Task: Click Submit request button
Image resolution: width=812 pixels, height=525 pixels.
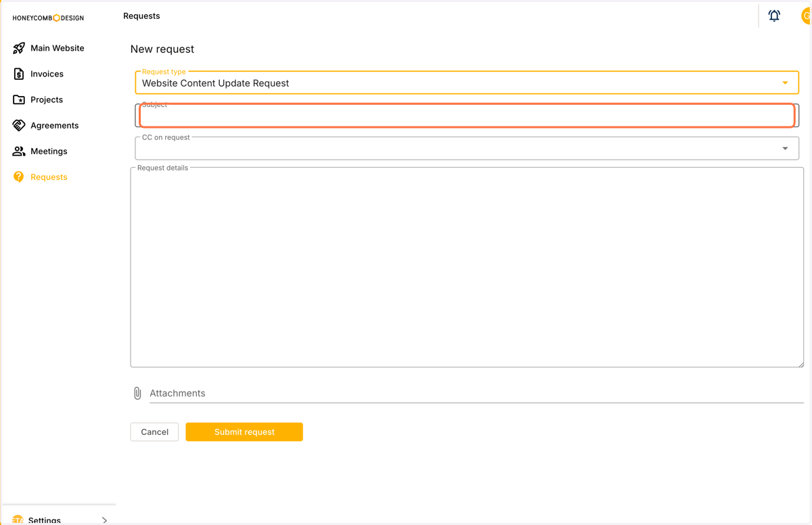Action: [244, 432]
